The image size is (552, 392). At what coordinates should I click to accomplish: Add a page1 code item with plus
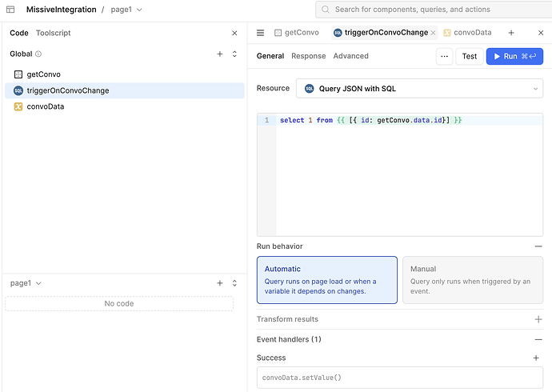220,283
